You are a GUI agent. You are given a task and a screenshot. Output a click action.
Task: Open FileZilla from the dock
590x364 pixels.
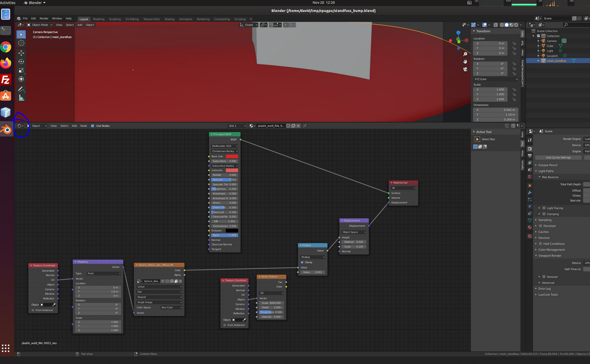click(6, 80)
